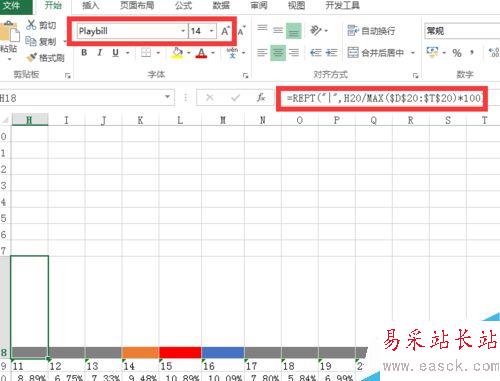Click the phonetic guide (wén) icon
The image size is (500, 381).
tap(232, 53)
